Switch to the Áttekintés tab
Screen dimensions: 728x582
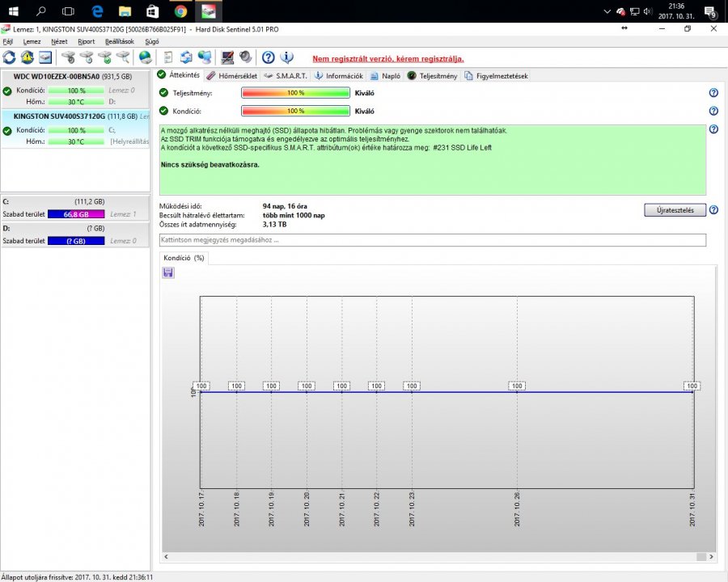tap(179, 74)
